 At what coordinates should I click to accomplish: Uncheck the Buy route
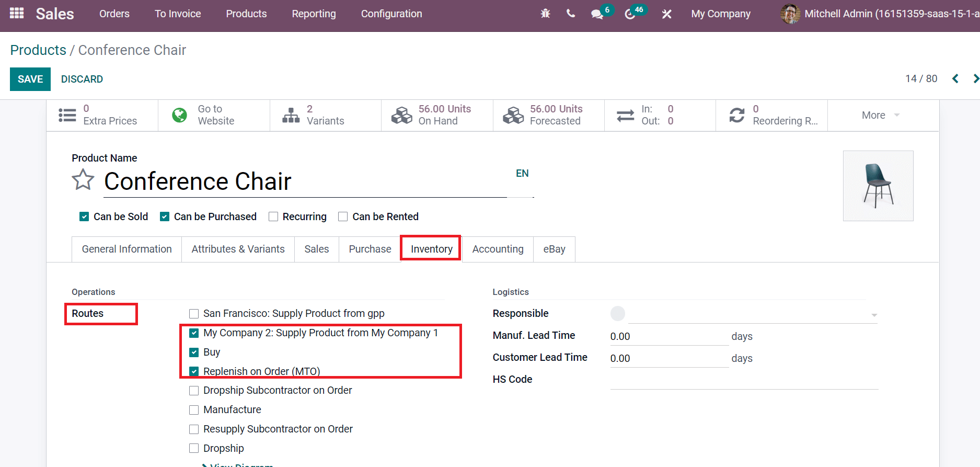(x=194, y=352)
